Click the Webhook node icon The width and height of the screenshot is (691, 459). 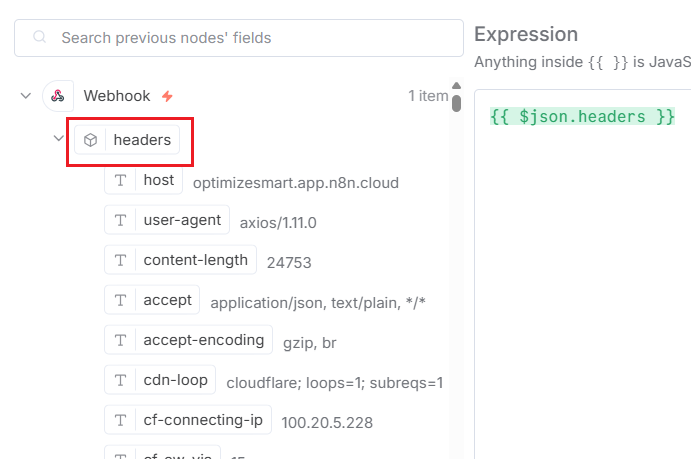[x=58, y=96]
